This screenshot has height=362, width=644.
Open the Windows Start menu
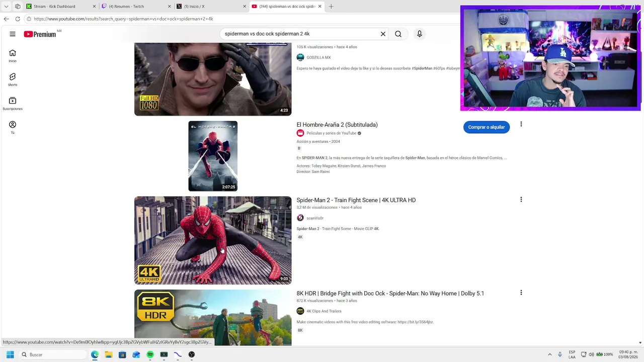click(x=10, y=354)
